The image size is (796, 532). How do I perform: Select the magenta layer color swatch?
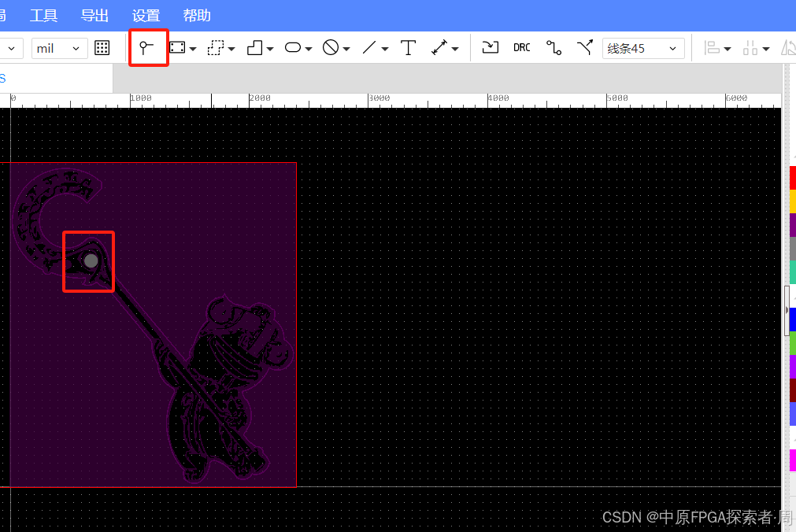tap(792, 460)
